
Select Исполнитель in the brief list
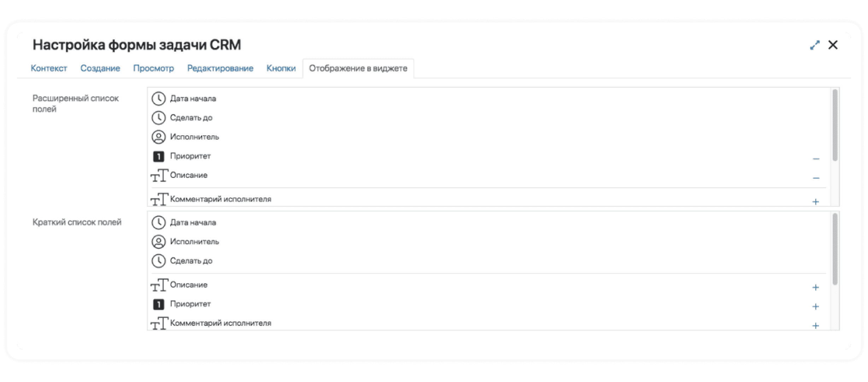pyautogui.click(x=194, y=241)
